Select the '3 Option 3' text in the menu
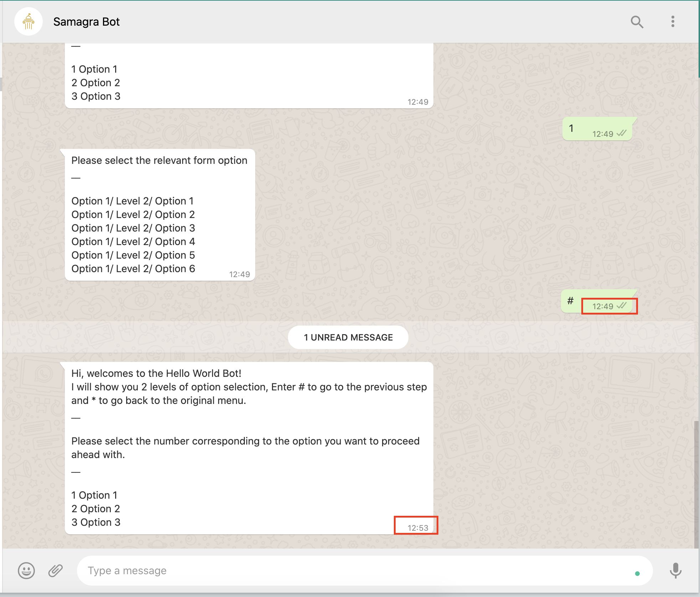Image resolution: width=700 pixels, height=597 pixels. coord(96,522)
